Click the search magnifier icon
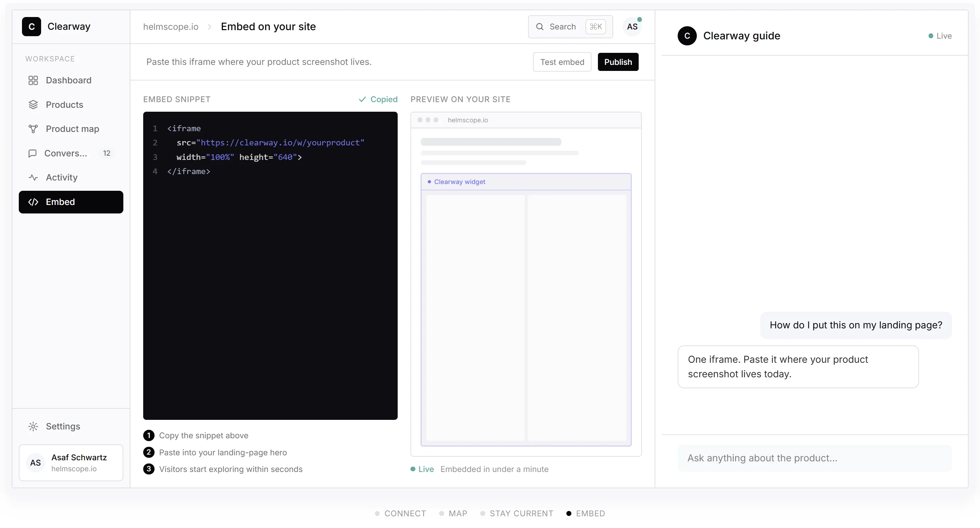Screen dimensions: 980x528 point(539,27)
